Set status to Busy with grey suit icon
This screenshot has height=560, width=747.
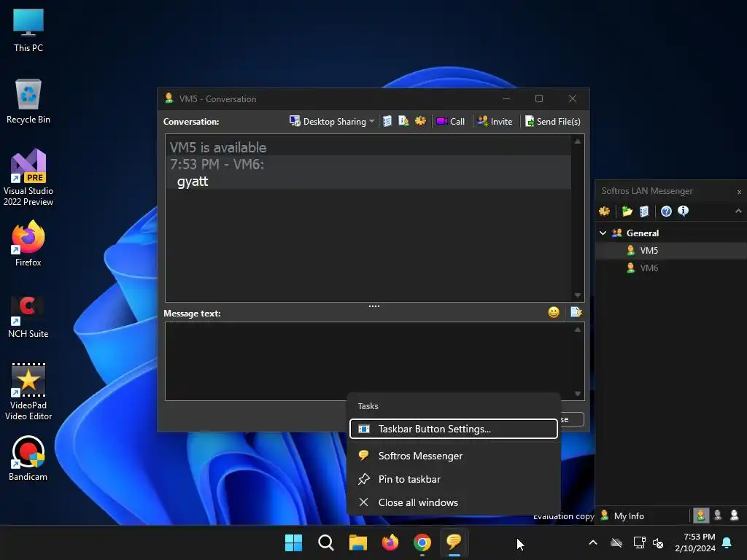tap(718, 516)
